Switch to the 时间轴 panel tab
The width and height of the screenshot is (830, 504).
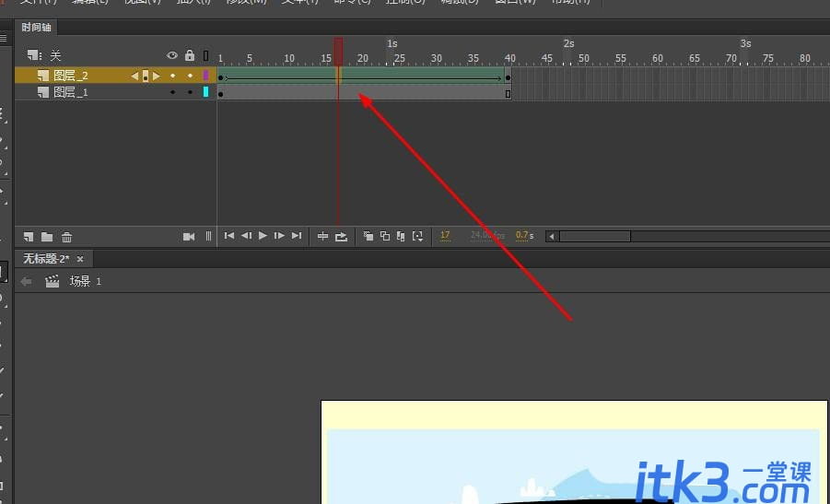pos(36,27)
